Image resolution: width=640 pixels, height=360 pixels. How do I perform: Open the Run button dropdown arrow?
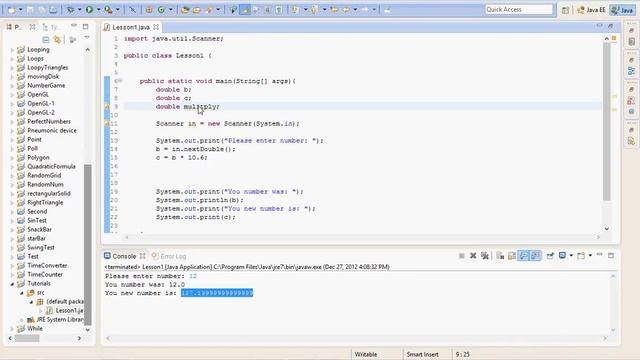point(98,9)
